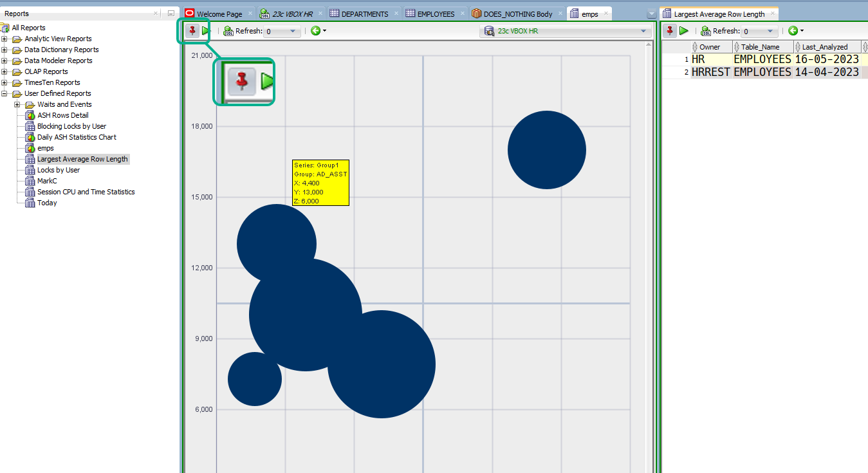Toggle the pin in emps report toolbar
The width and height of the screenshot is (868, 473).
pos(192,30)
